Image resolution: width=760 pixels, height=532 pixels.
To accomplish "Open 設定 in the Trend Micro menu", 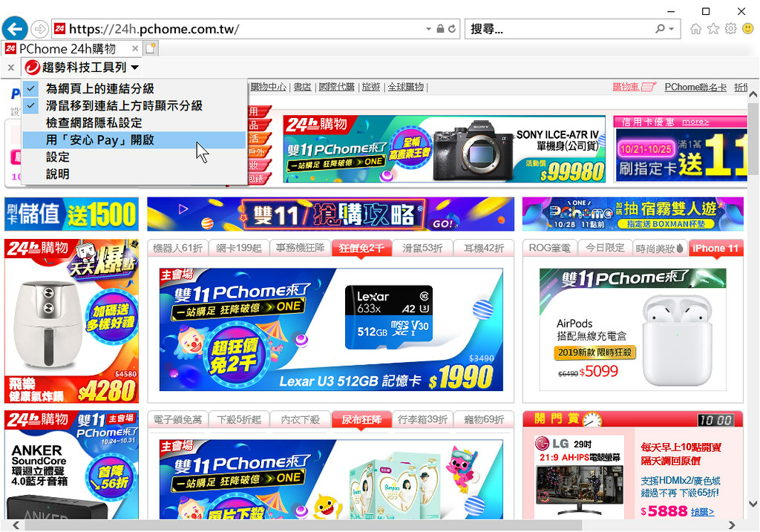I will click(x=134, y=157).
